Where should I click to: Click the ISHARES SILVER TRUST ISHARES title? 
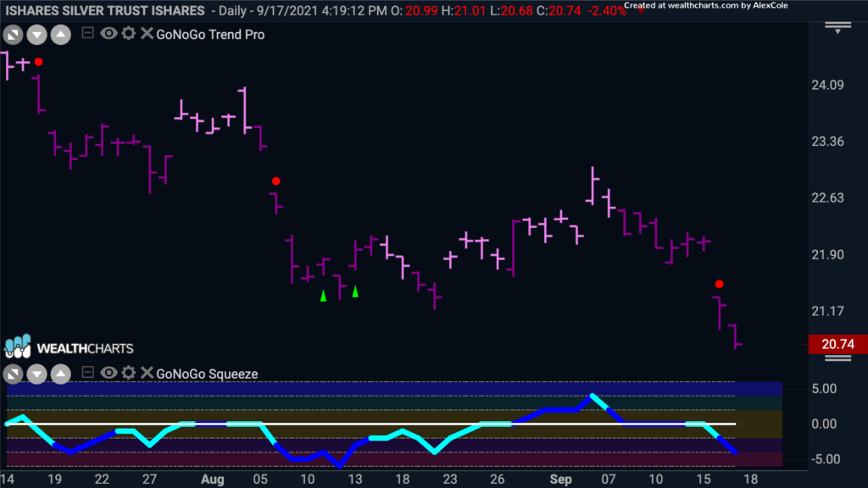coord(105,10)
